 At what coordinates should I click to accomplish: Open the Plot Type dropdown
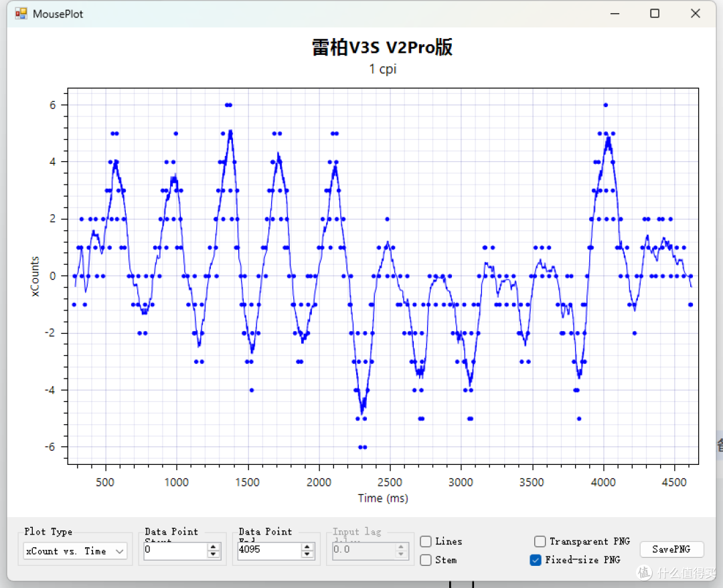[75, 551]
